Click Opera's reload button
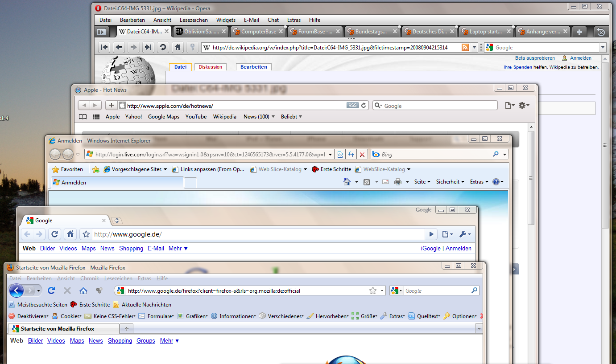616x364 pixels. coord(163,47)
